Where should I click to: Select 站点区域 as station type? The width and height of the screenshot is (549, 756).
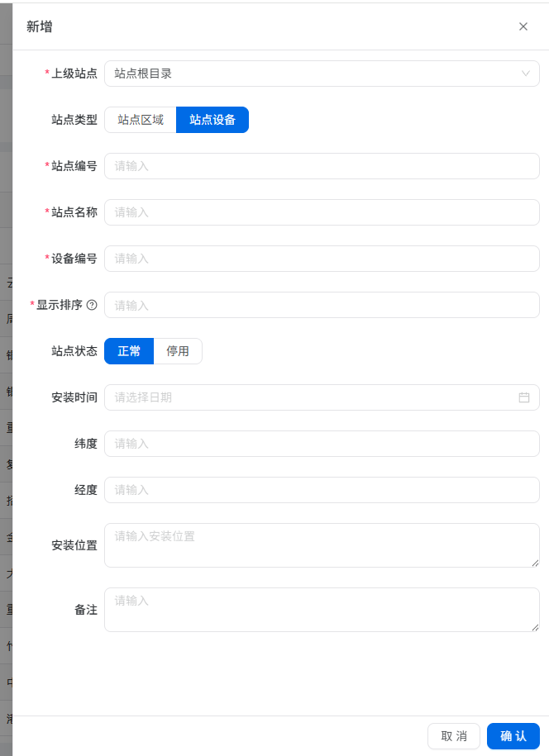coord(141,120)
